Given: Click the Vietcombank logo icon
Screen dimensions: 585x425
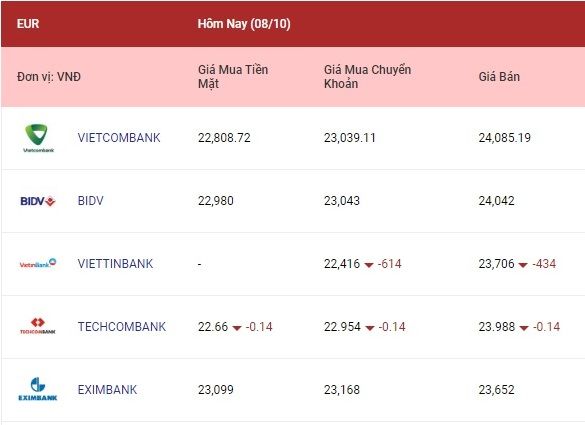Looking at the screenshot, I should click(38, 138).
